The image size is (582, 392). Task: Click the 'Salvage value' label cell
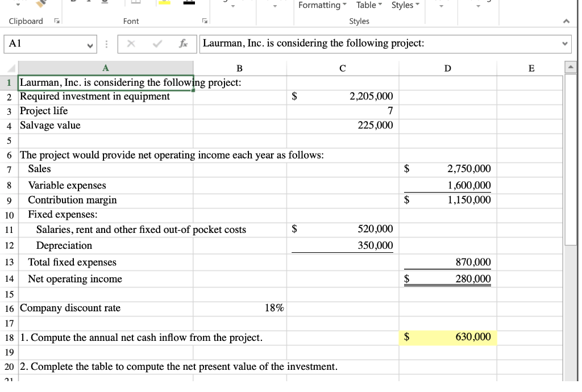105,126
